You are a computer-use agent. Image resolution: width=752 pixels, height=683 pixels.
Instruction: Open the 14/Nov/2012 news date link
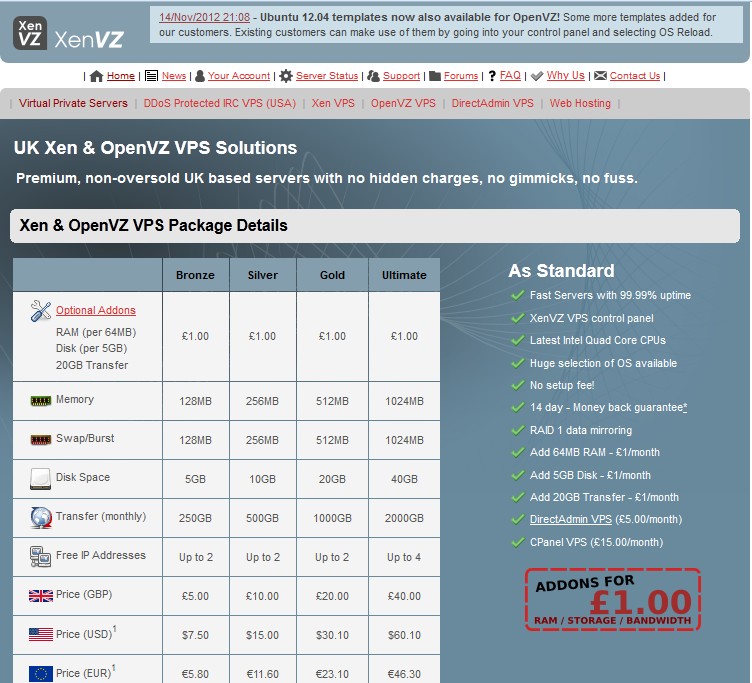point(205,17)
